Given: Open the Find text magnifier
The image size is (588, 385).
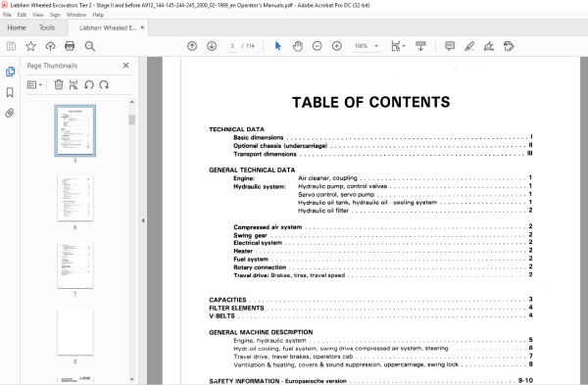Looking at the screenshot, I should [x=89, y=46].
